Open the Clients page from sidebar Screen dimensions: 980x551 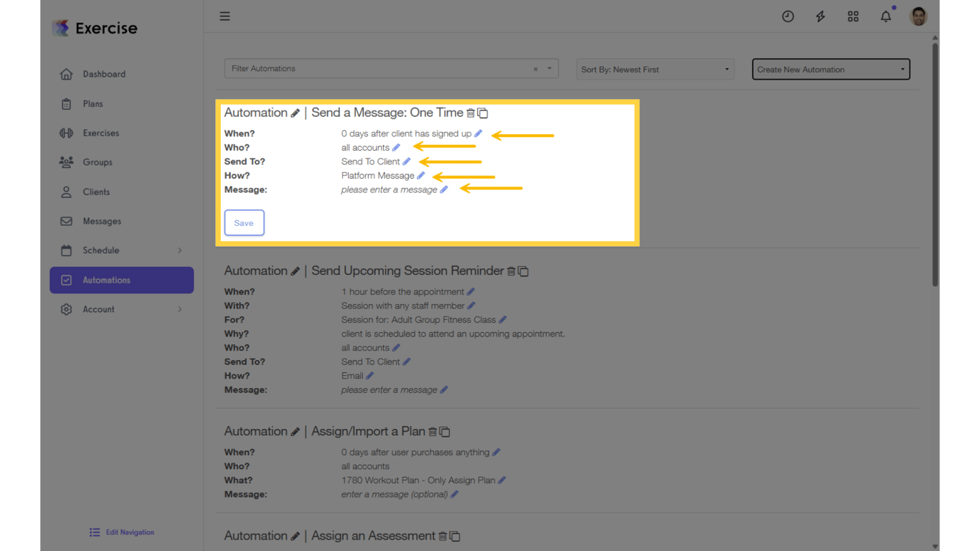pos(97,192)
